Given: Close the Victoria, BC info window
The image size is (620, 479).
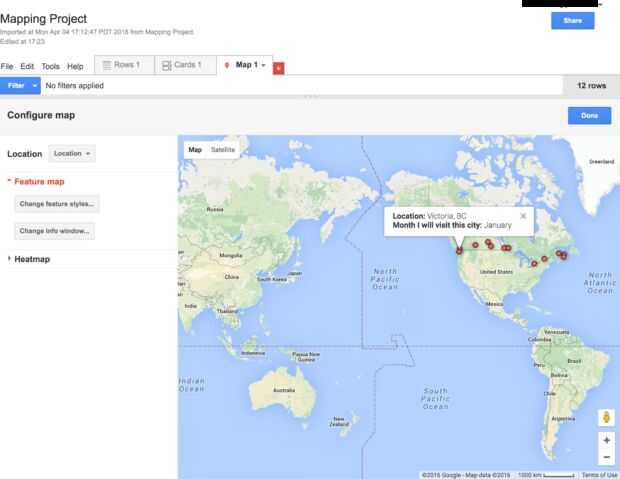Looking at the screenshot, I should tap(523, 216).
